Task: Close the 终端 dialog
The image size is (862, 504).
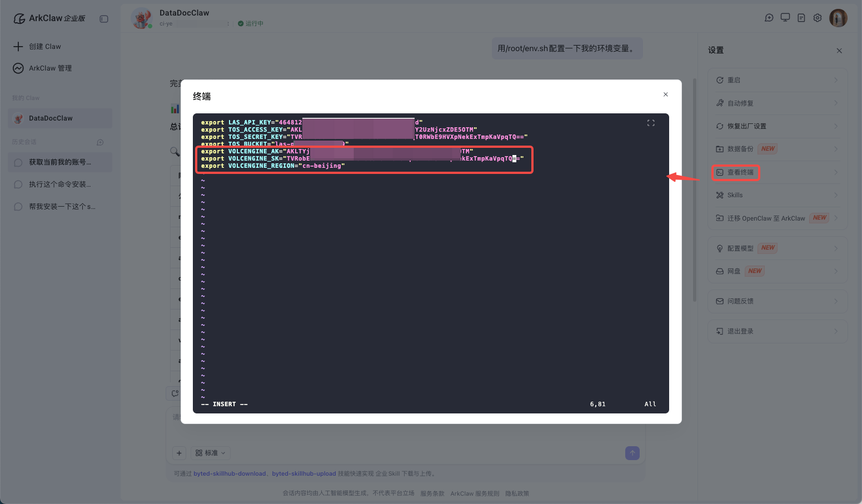Action: click(x=665, y=94)
